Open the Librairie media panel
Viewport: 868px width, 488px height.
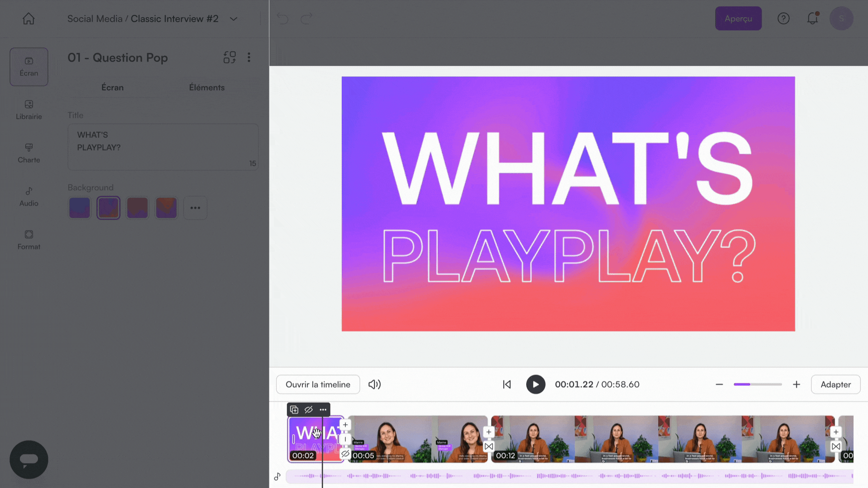click(x=29, y=110)
